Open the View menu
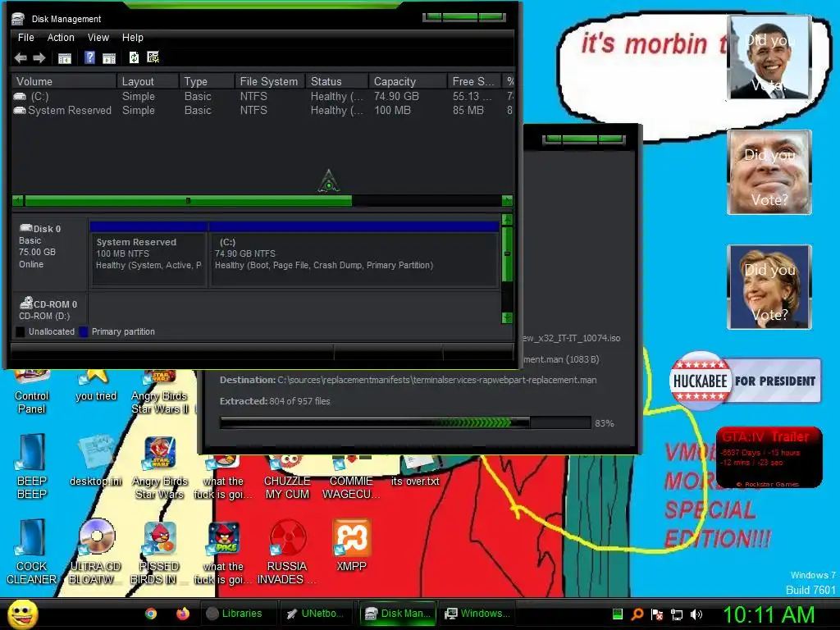 point(98,38)
